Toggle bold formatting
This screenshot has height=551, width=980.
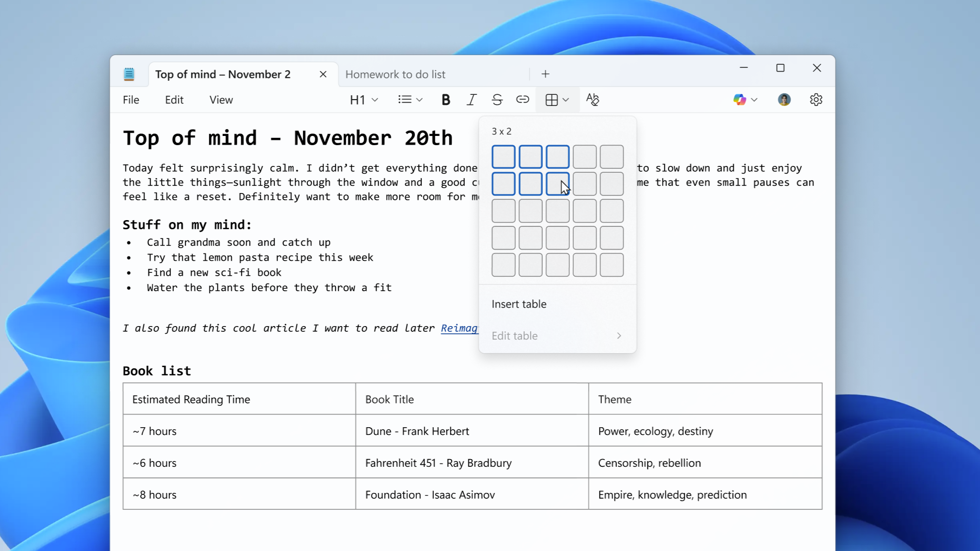[445, 99]
